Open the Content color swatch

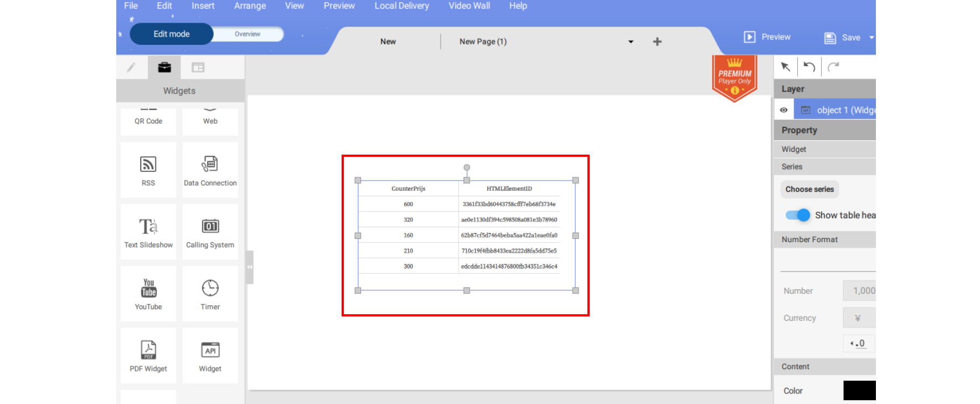[859, 390]
